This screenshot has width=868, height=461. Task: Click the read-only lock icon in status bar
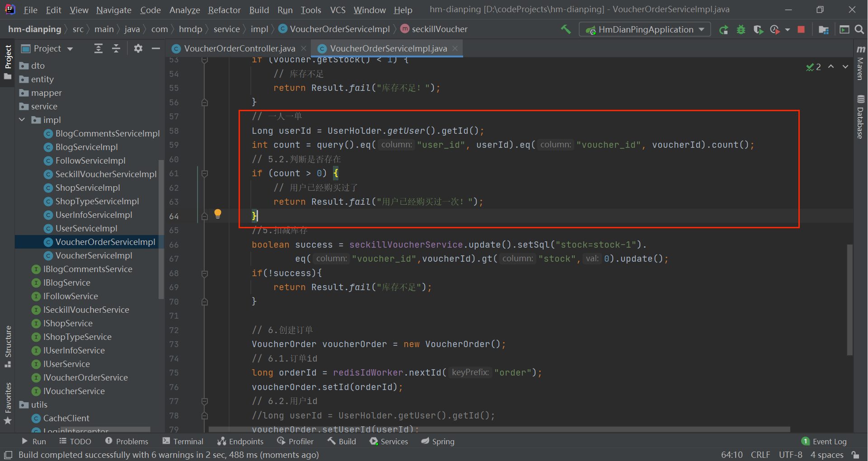coord(855,455)
